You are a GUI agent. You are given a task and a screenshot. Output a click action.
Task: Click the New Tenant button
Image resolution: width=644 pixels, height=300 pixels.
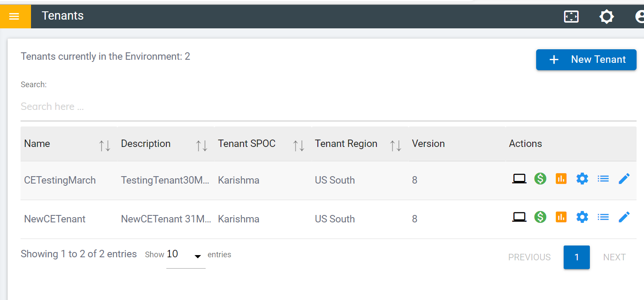tap(586, 60)
